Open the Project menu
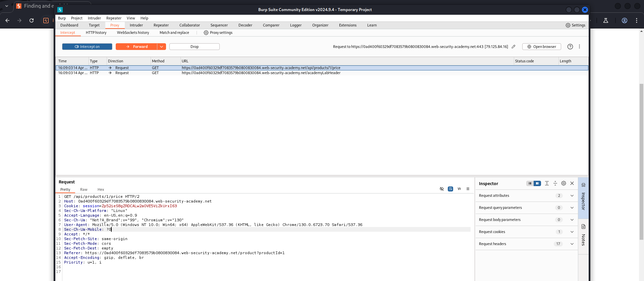Screen dimensions: 644x281 tap(76, 18)
